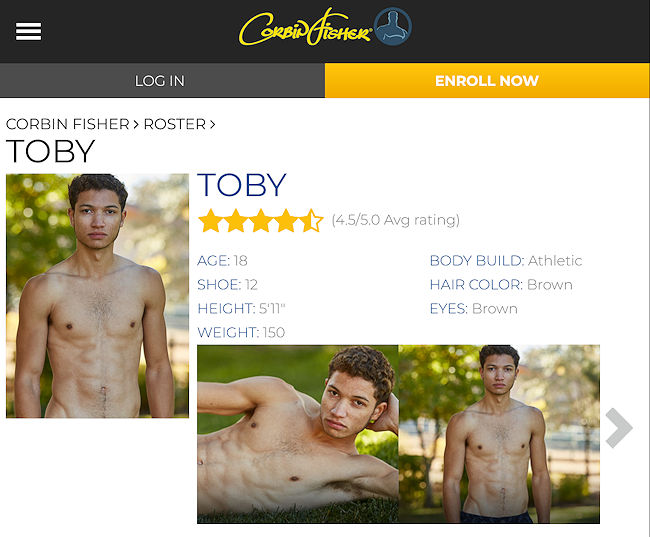Follow the CORBIN FISHER breadcrumb link

pos(68,124)
